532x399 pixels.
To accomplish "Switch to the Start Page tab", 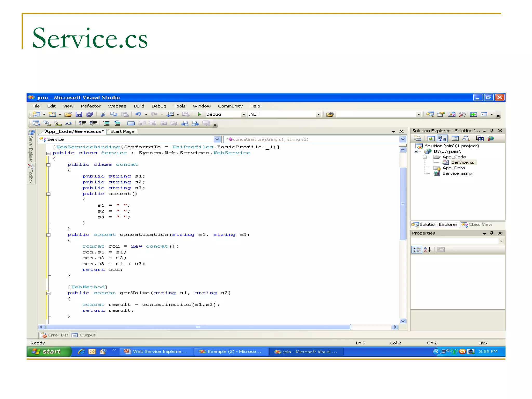I will tap(122, 131).
